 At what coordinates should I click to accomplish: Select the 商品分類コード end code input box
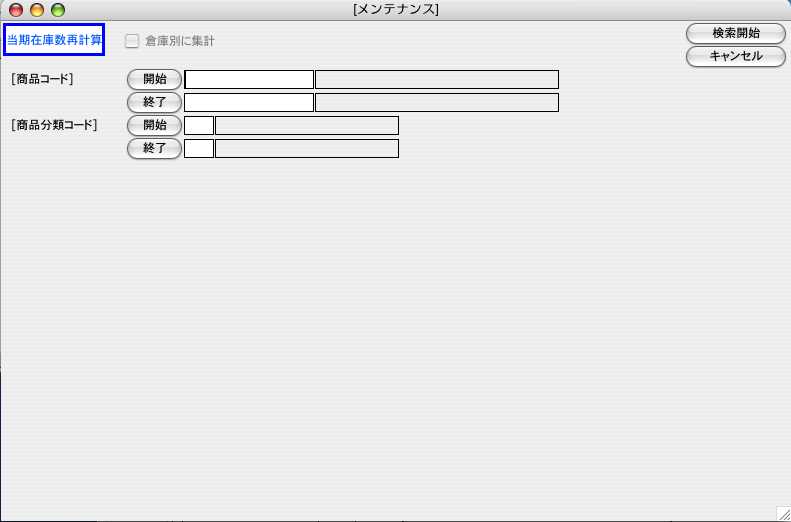point(199,148)
